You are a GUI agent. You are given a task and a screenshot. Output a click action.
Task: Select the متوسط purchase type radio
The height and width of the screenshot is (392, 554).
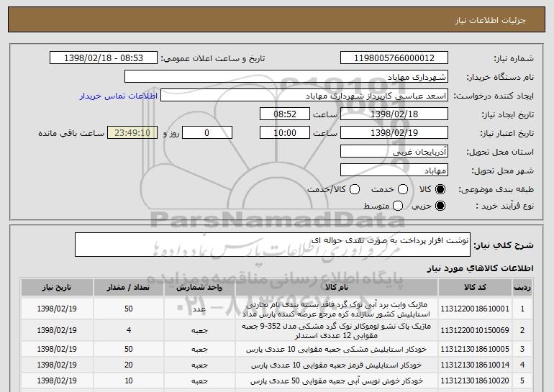coord(398,206)
